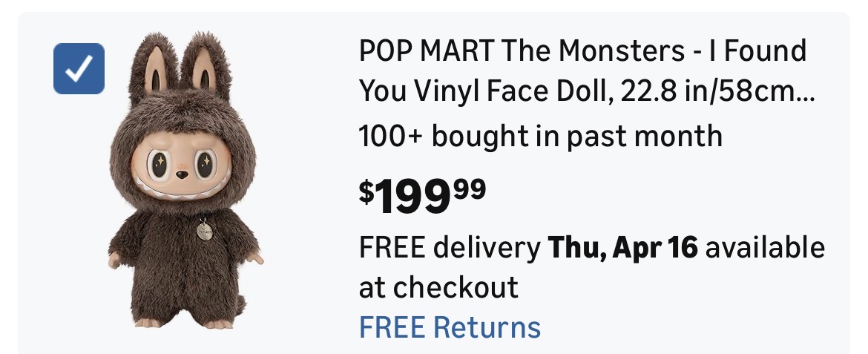The image size is (868, 354).
Task: Click the "100+ bought in past month" text
Action: tap(540, 137)
